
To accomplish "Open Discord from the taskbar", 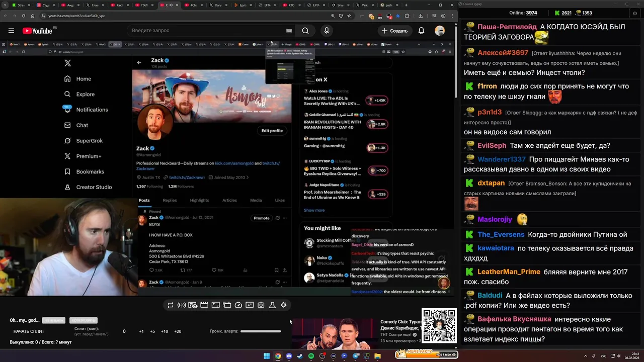I will pyautogui.click(x=289, y=356).
